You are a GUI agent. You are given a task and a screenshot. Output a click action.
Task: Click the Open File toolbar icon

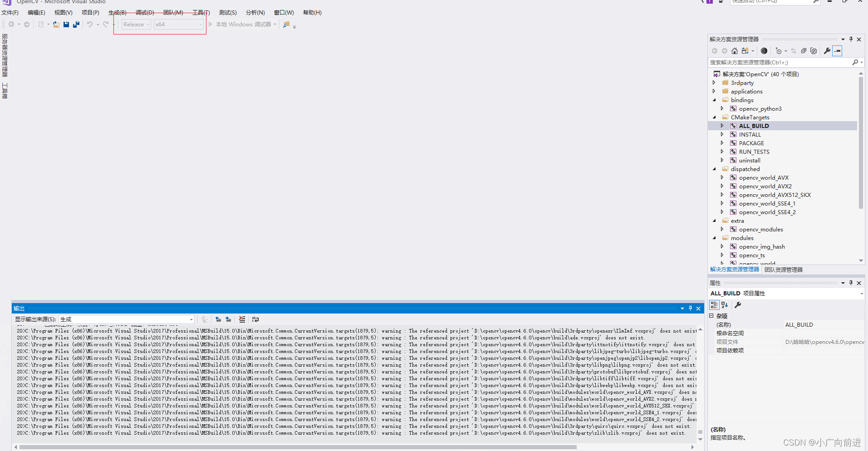[x=56, y=25]
